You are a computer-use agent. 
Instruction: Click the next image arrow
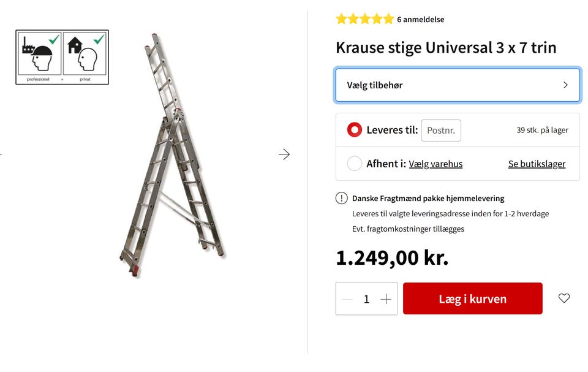[284, 154]
